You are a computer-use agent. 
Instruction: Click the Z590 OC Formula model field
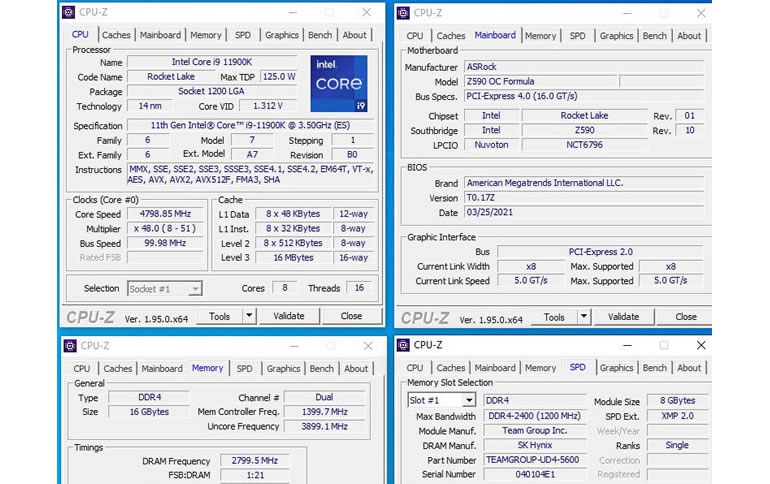[541, 81]
